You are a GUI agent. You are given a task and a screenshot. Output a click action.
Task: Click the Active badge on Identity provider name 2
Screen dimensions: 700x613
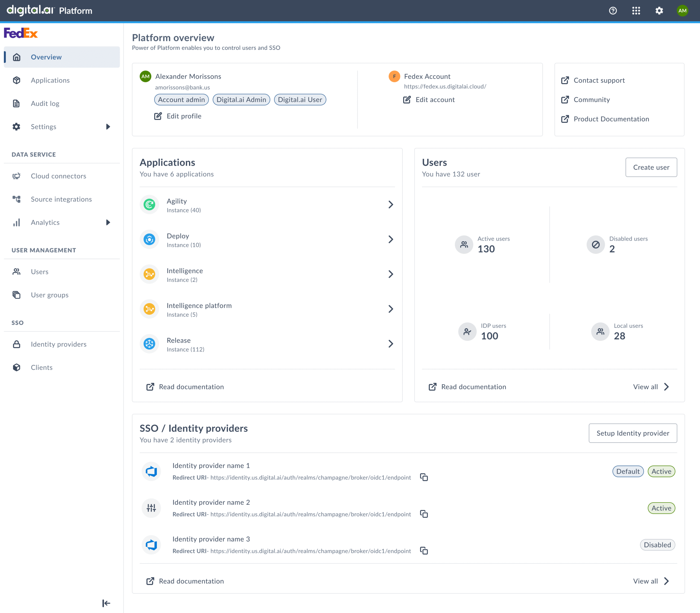click(x=661, y=508)
